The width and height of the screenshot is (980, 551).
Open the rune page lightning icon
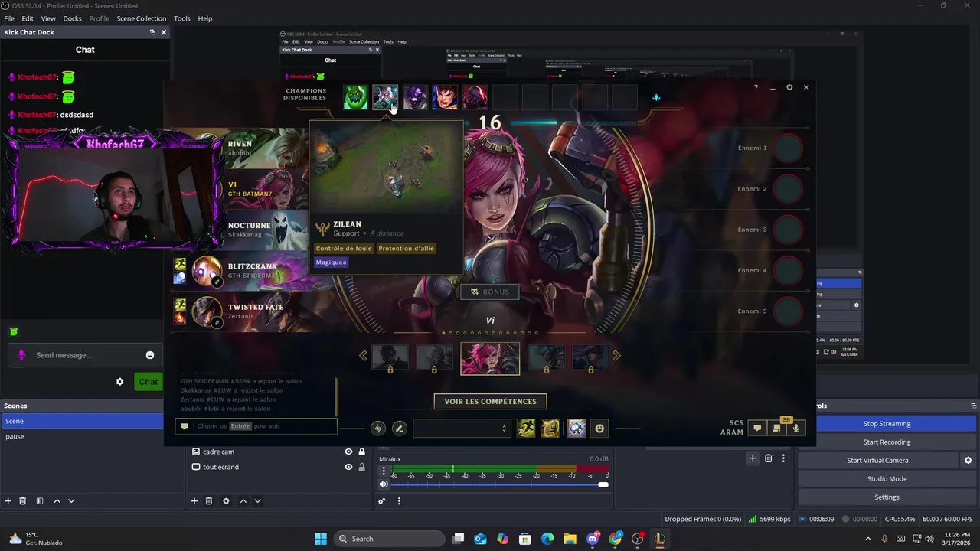coord(378,429)
